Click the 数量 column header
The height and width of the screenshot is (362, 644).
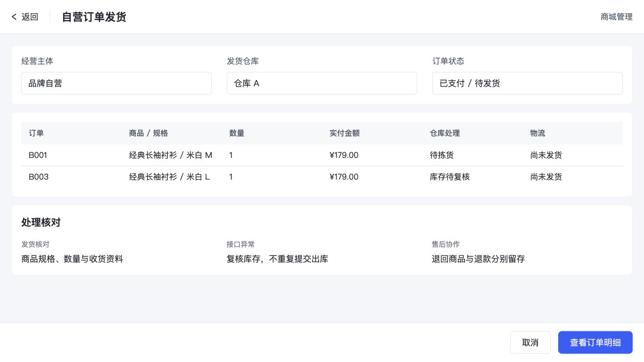coord(237,133)
